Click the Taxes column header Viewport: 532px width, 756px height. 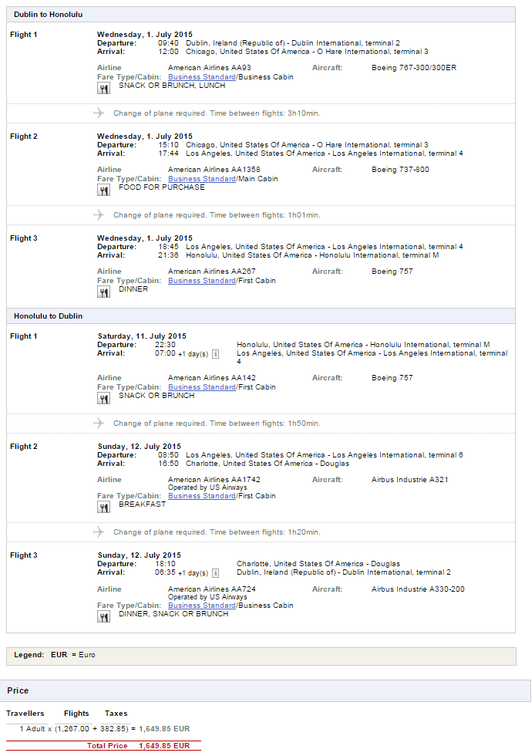pyautogui.click(x=116, y=713)
